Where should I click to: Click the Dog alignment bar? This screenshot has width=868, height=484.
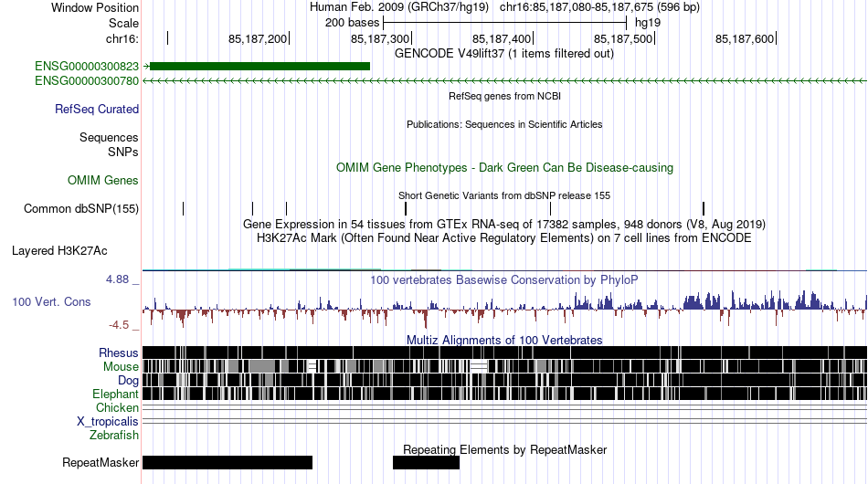504,380
